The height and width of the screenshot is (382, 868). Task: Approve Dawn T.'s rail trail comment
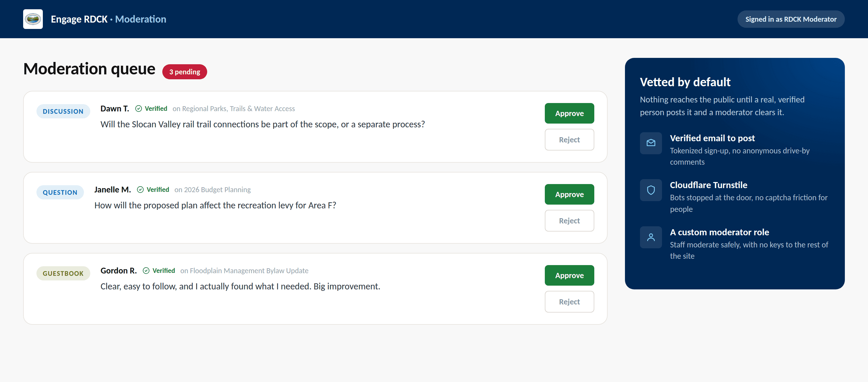(x=569, y=113)
